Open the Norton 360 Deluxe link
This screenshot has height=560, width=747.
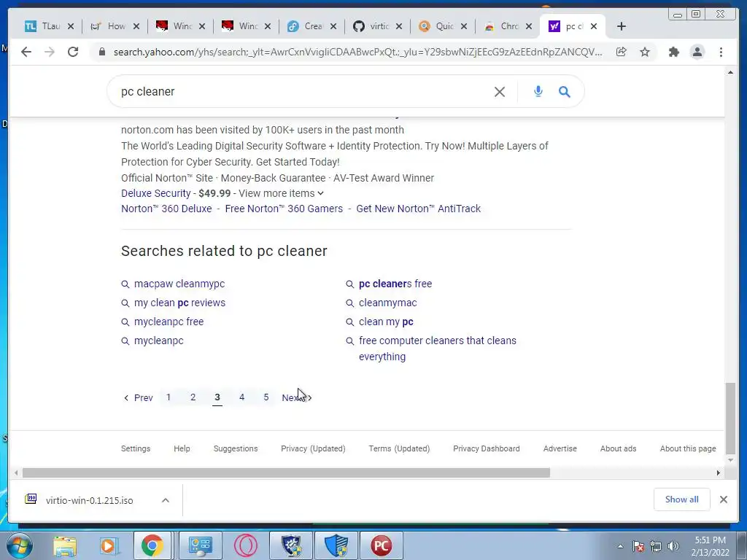click(166, 209)
